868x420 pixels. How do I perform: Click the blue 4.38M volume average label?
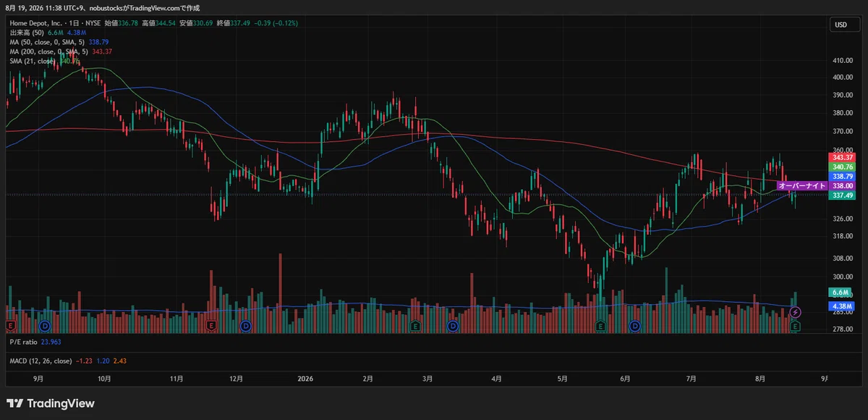(841, 306)
